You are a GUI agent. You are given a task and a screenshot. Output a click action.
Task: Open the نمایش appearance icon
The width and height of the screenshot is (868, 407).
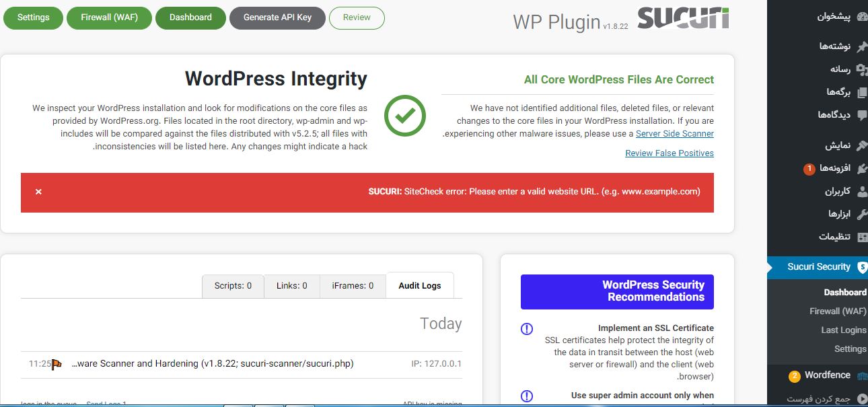[861, 145]
